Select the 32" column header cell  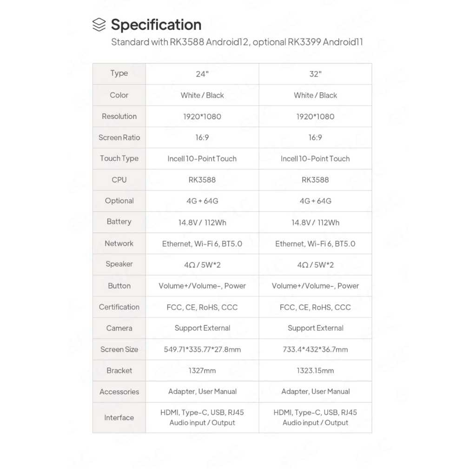[315, 74]
